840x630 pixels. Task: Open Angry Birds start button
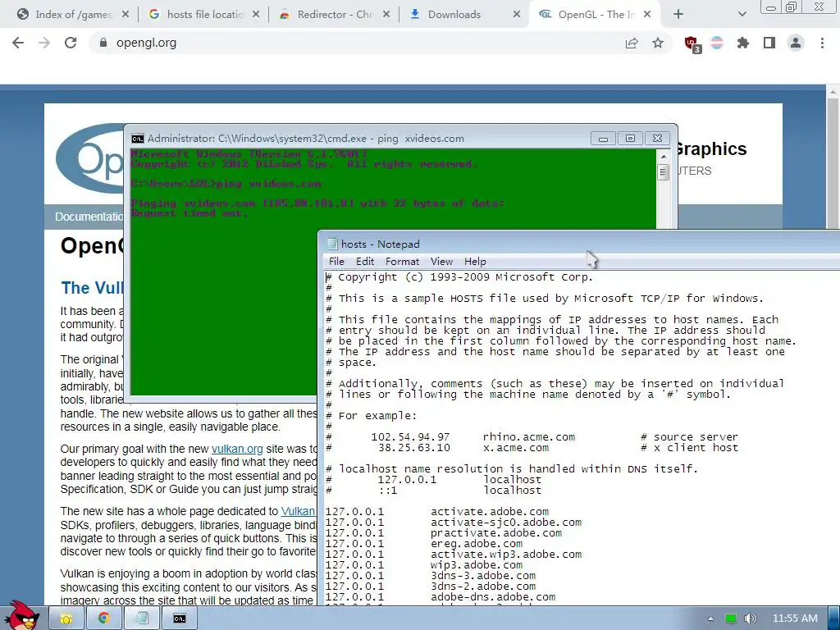pyautogui.click(x=22, y=616)
